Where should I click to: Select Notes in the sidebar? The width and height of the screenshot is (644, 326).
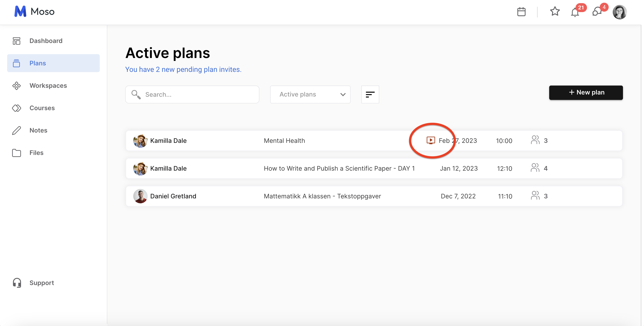pos(38,130)
